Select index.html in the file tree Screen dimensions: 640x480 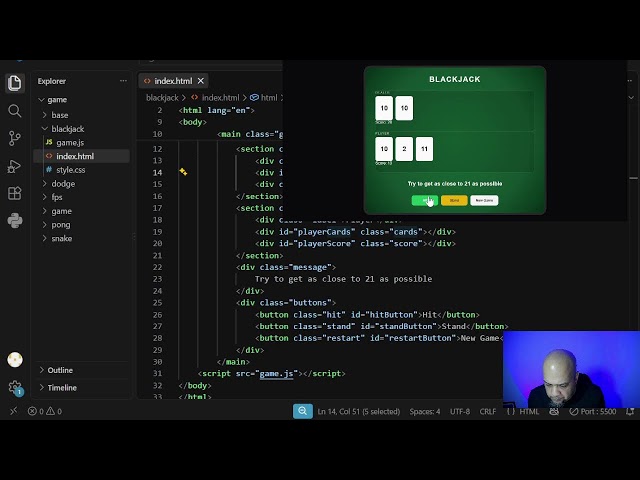point(75,156)
